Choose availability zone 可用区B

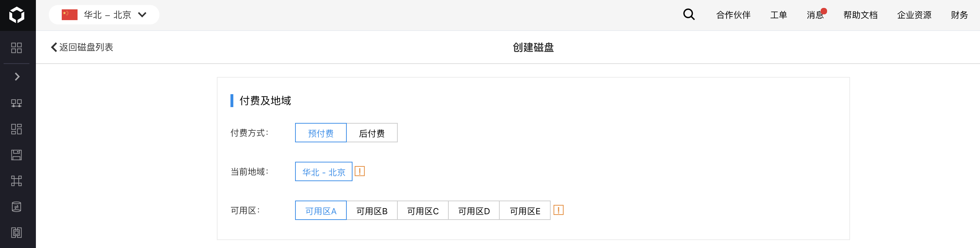372,211
